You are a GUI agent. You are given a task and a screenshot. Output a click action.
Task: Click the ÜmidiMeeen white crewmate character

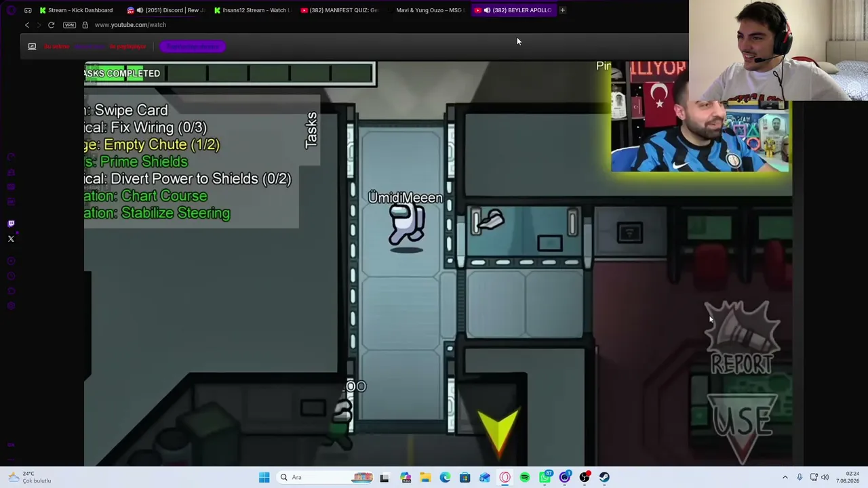406,226
